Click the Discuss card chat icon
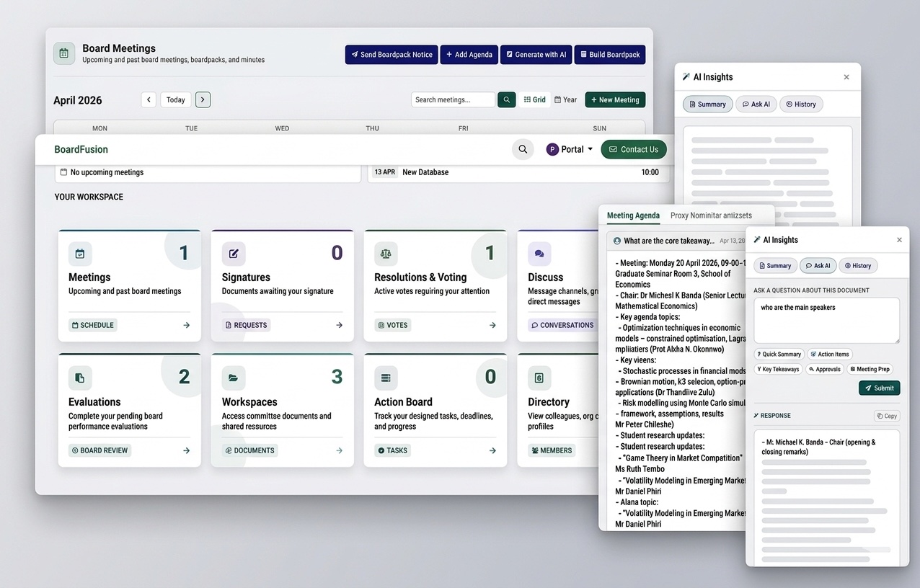 click(x=539, y=254)
